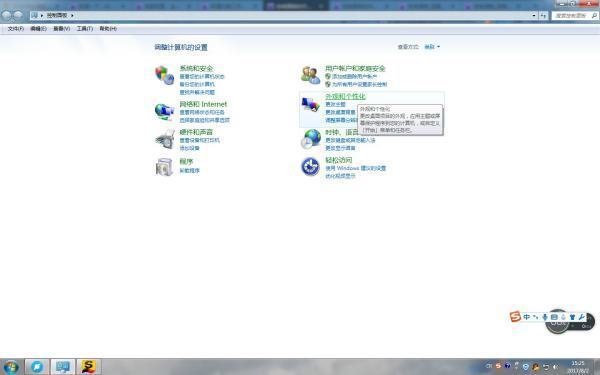Click 查找并解决问题 link
Image resolution: width=600 pixels, height=375 pixels.
pyautogui.click(x=197, y=92)
